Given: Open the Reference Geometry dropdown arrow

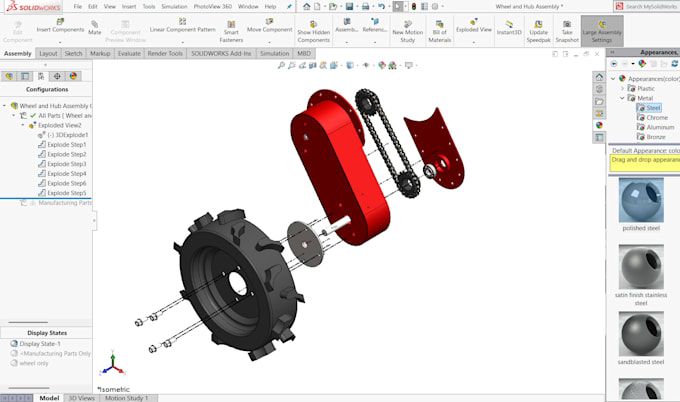Looking at the screenshot, I should tap(375, 42).
